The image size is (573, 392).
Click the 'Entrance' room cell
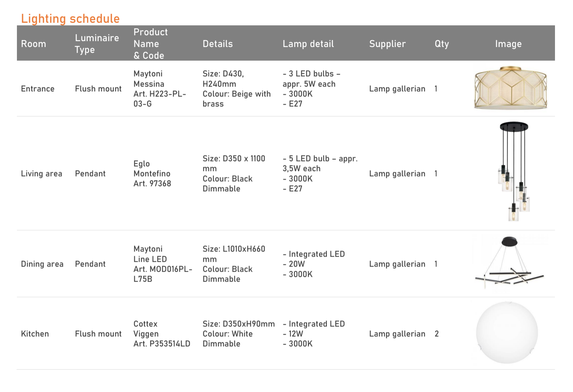click(38, 89)
